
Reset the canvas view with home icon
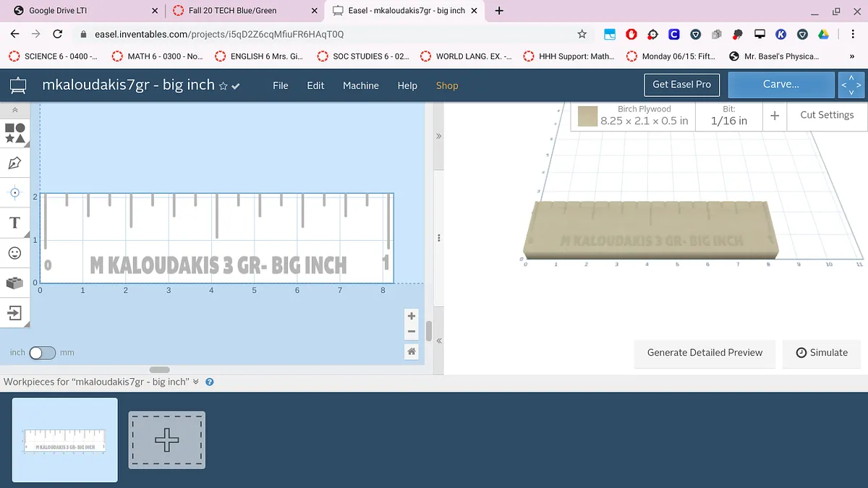click(412, 351)
